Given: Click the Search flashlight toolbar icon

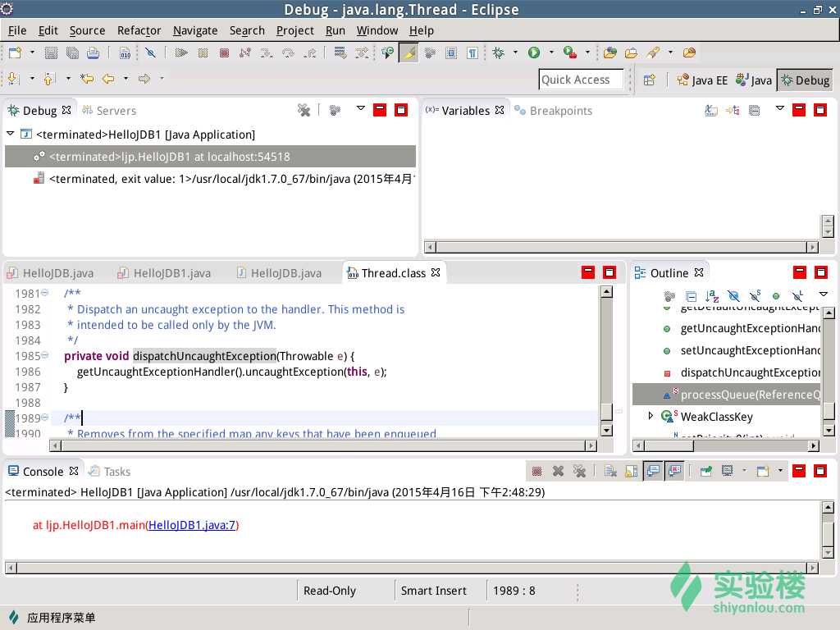Looking at the screenshot, I should [653, 52].
